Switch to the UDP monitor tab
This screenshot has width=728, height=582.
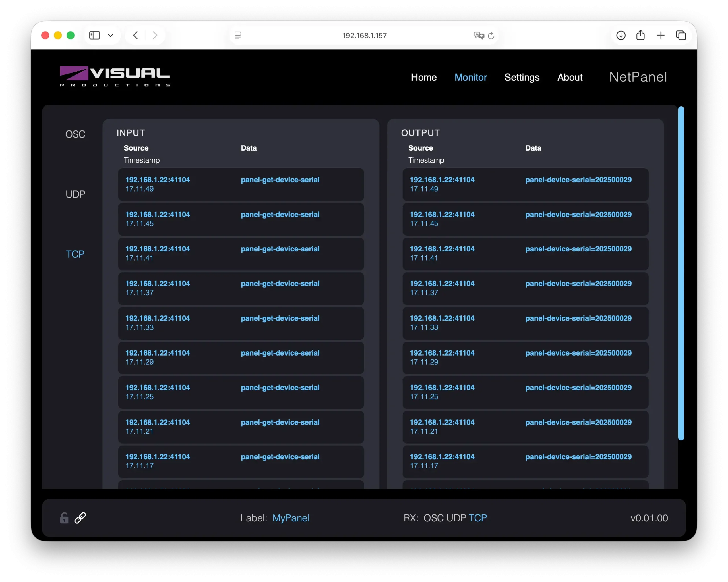click(75, 194)
